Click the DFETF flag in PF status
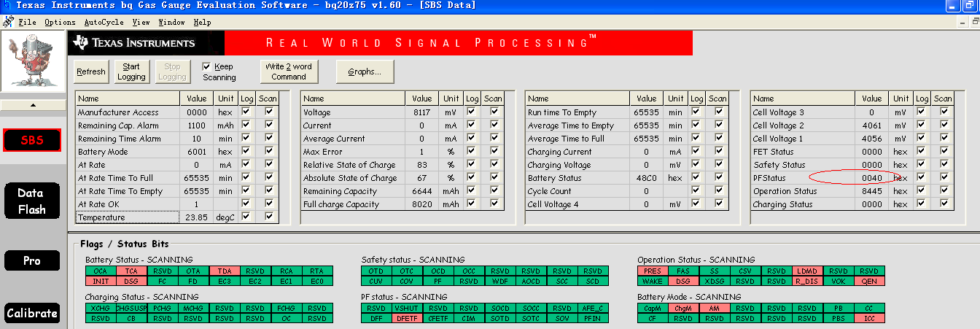The image size is (980, 329). coord(408,318)
